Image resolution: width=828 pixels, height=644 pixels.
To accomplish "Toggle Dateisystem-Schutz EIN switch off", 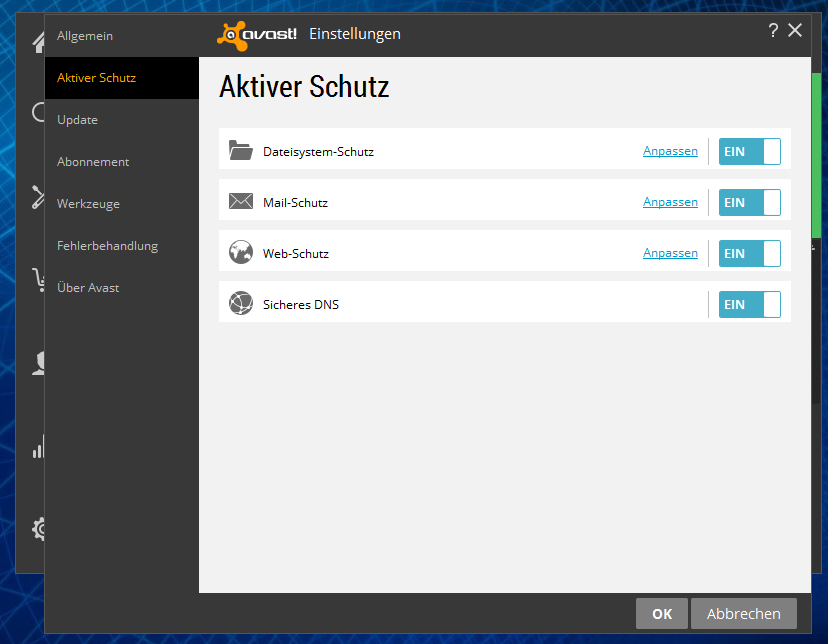I will pos(749,151).
